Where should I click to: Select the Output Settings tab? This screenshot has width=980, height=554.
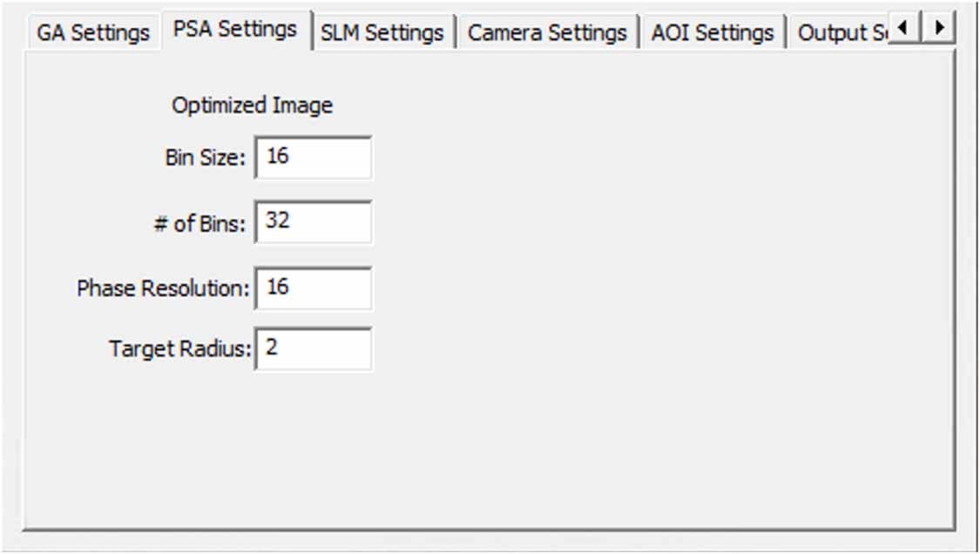(x=839, y=31)
